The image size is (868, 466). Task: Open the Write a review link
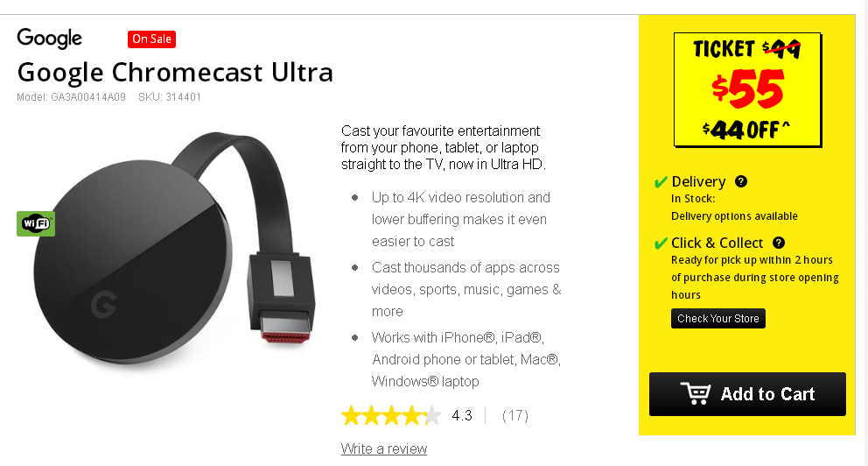[383, 448]
